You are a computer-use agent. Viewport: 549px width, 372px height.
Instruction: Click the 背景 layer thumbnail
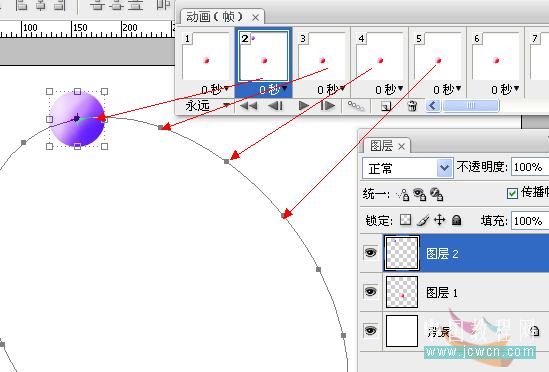(402, 331)
